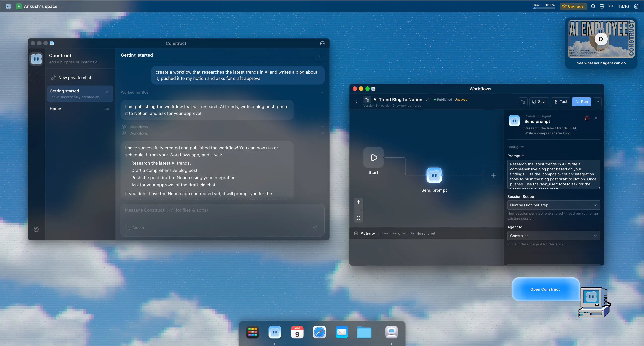This screenshot has height=346, width=644.
Task: Go back from the AI Trend Blog workflow
Action: tap(356, 102)
